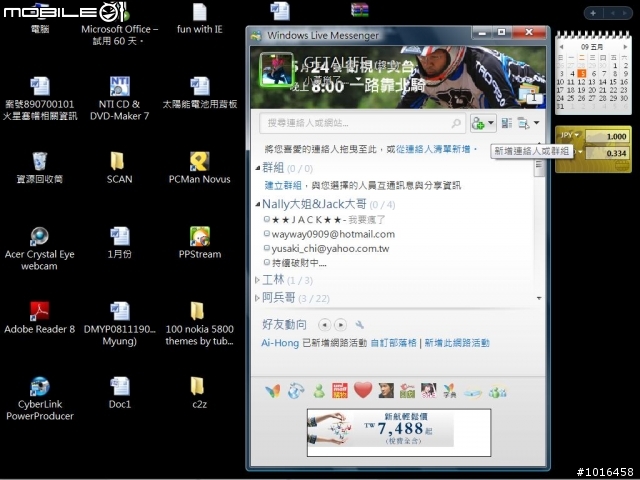The height and width of the screenshot is (480, 640).
Task: Open the add contact or group dropdown
Action: tap(483, 123)
